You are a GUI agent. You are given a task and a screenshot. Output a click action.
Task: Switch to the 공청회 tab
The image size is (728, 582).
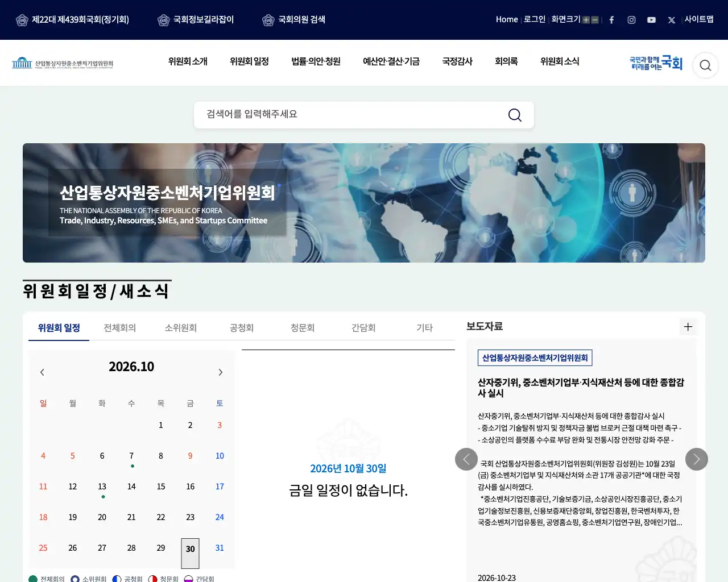(x=242, y=328)
